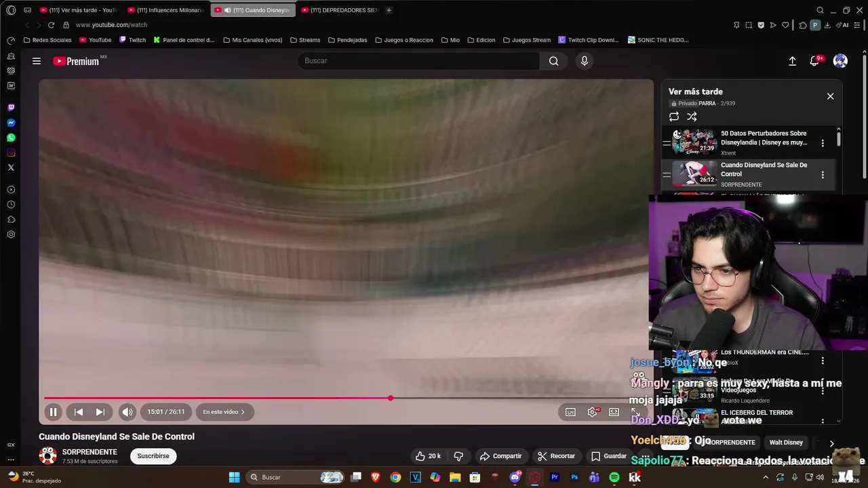This screenshot has width=868, height=488.
Task: Open Instagram in the Opera sidebar
Action: click(11, 152)
